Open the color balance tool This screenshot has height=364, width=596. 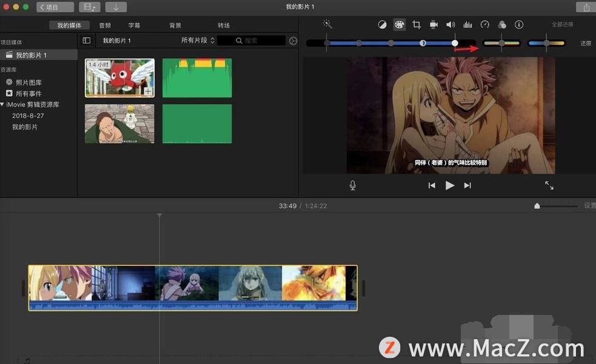pos(382,25)
